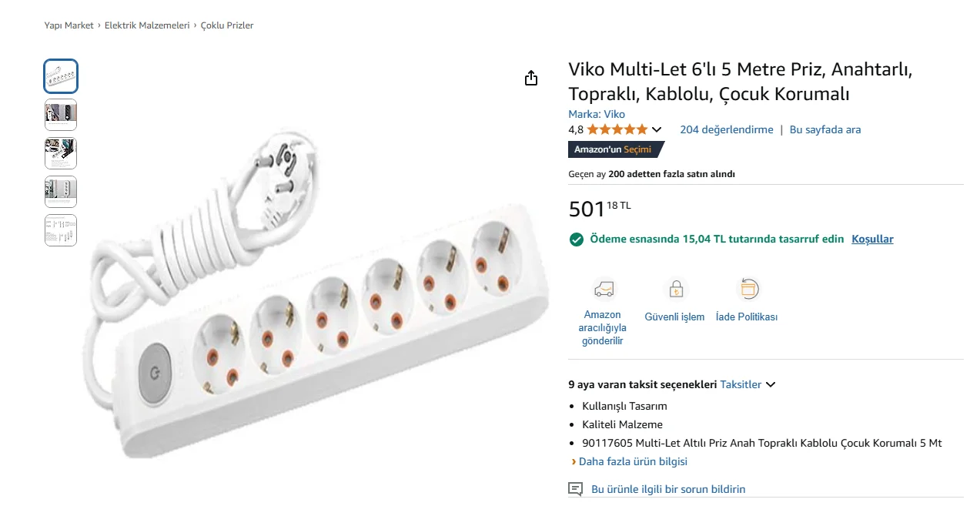Select the last product thumbnail
Viewport: 980px width, 516px height.
click(61, 230)
